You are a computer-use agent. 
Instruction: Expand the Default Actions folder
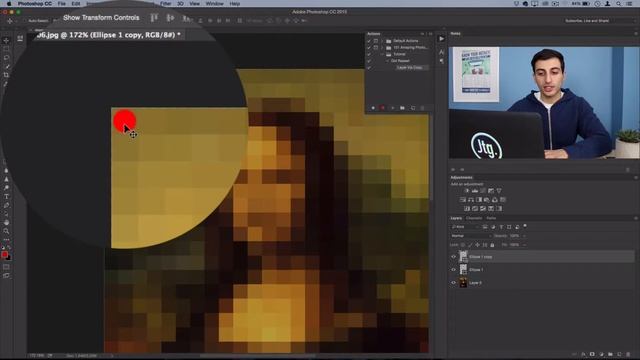pyautogui.click(x=382, y=41)
